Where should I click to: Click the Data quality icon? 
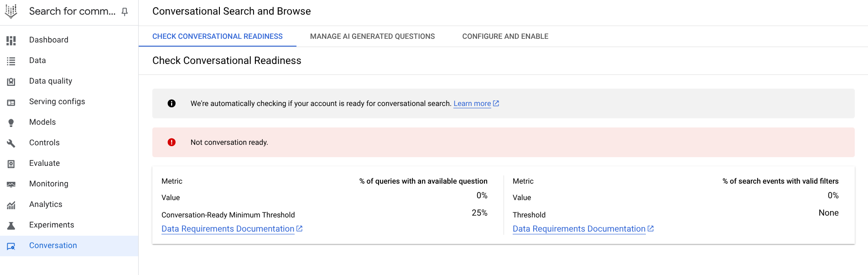pos(11,82)
